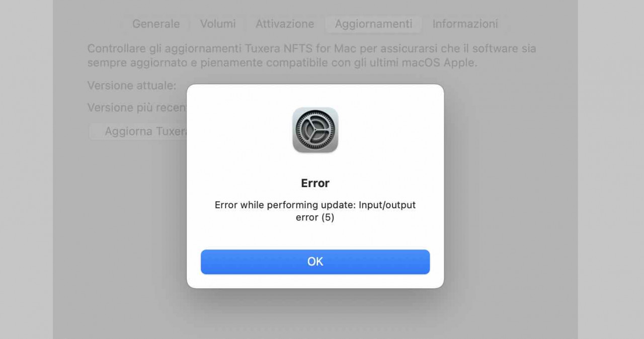Screen dimensions: 644x339
Task: Click the Versione più recente label
Action: (x=137, y=108)
